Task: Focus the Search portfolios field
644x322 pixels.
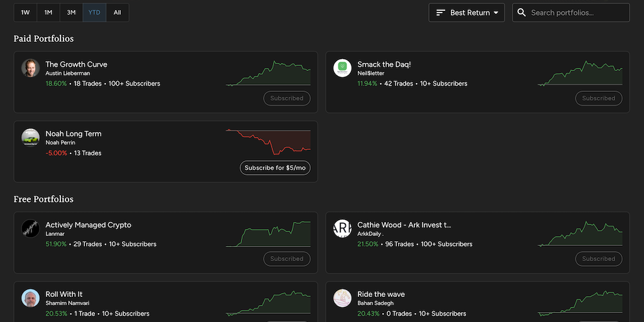Action: pos(575,13)
